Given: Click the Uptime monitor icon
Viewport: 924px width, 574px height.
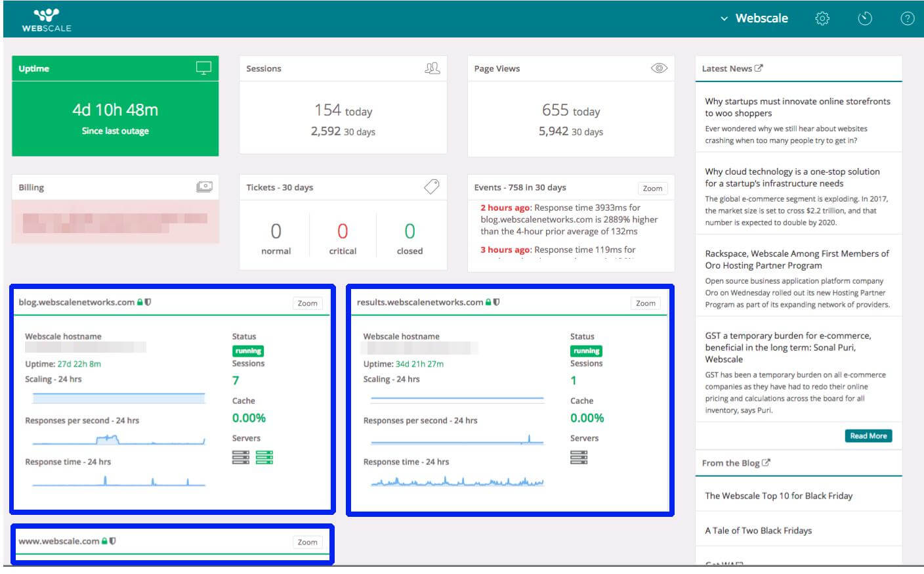Looking at the screenshot, I should tap(203, 68).
